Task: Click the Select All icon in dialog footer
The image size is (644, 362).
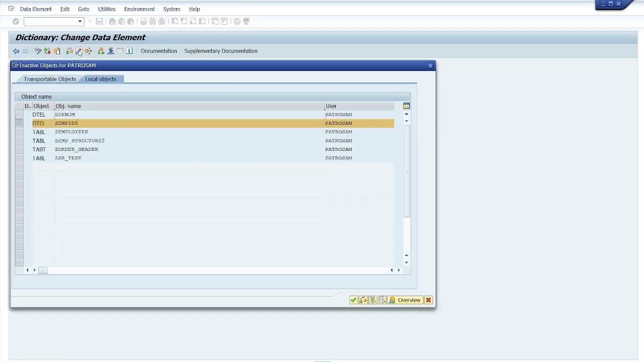Action: coord(373,300)
